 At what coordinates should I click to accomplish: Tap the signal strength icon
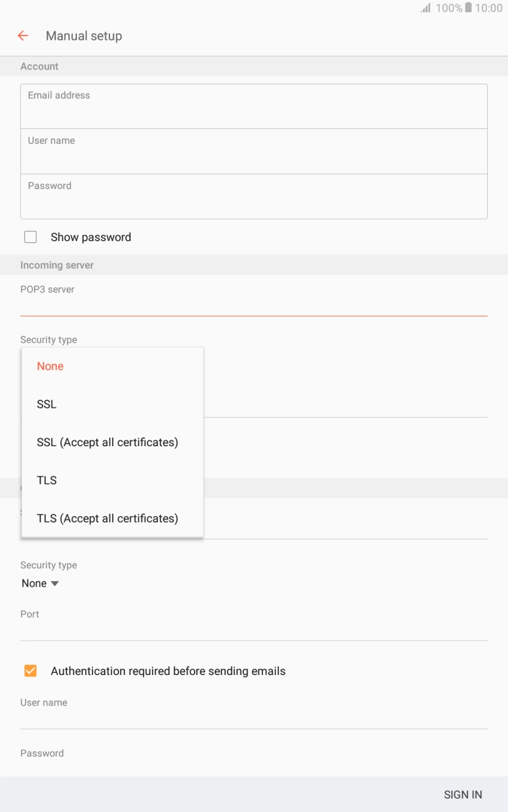426,8
